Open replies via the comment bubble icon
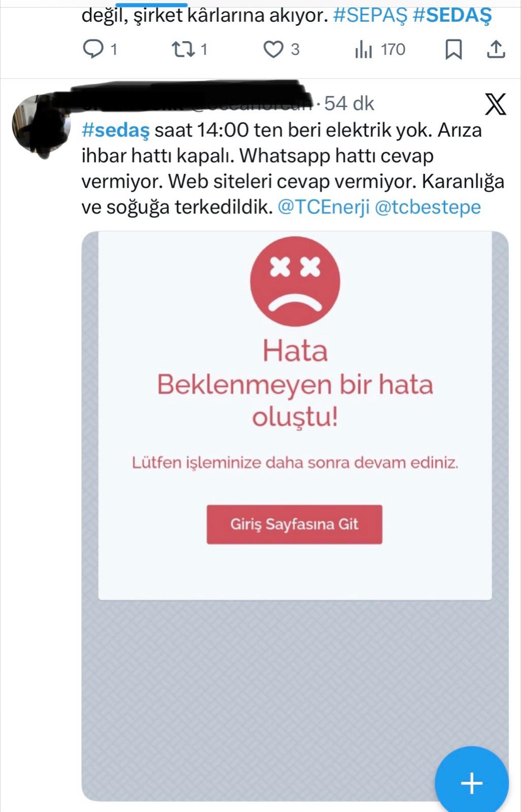 tap(93, 49)
